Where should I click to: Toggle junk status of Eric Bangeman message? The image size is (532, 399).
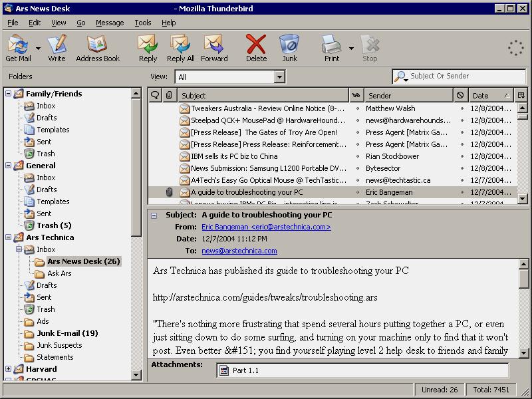point(462,192)
